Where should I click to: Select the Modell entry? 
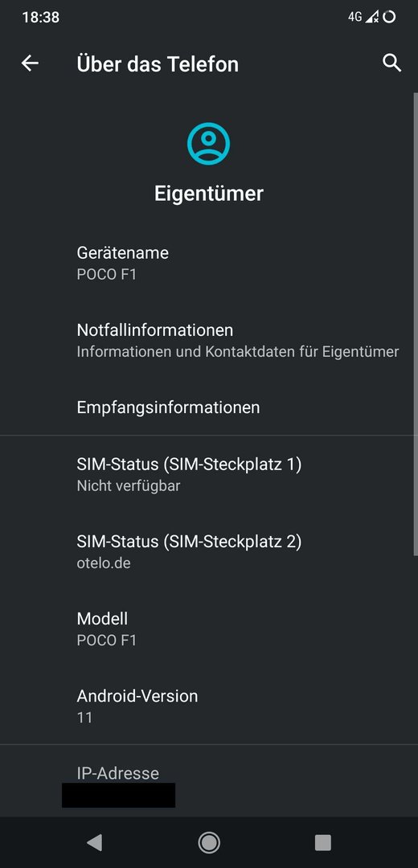tap(209, 628)
